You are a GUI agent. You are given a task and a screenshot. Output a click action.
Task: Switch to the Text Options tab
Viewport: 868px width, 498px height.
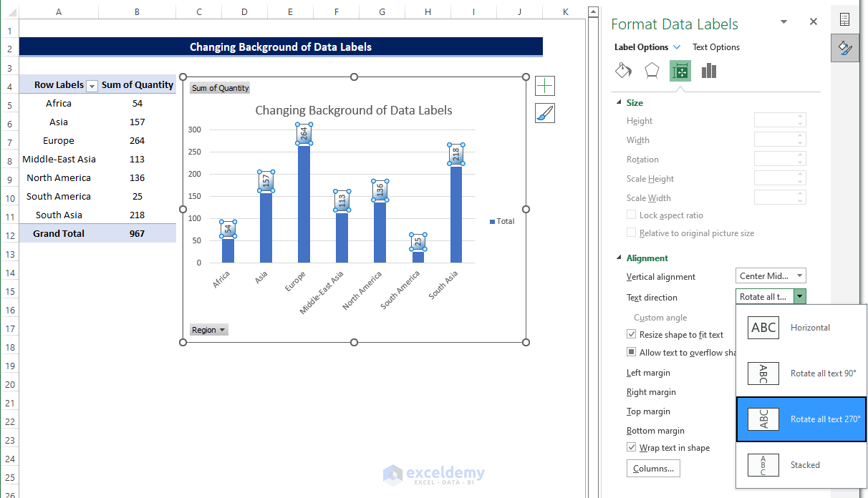[x=715, y=47]
